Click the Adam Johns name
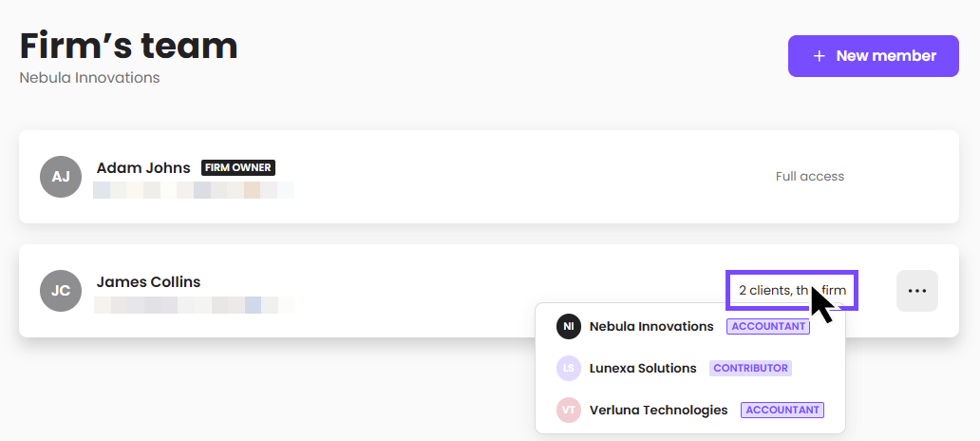The height and width of the screenshot is (441, 980). tap(143, 167)
